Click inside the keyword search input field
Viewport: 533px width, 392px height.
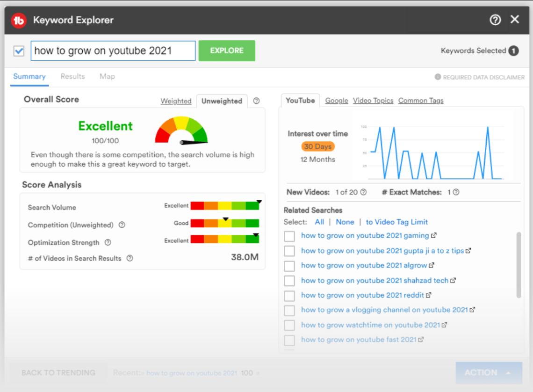[112, 51]
